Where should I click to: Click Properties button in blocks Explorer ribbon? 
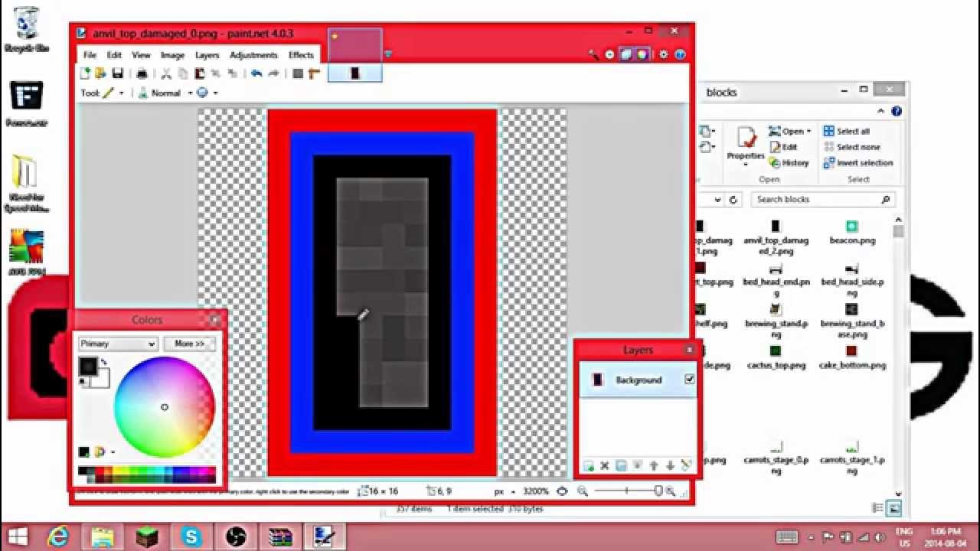coord(746,148)
